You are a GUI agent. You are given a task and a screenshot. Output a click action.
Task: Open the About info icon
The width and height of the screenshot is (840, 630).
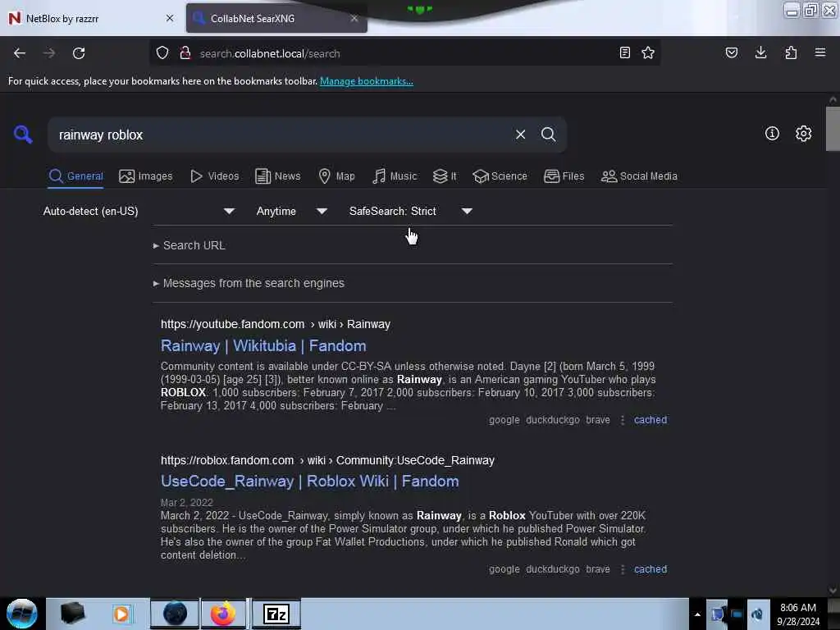pos(772,134)
